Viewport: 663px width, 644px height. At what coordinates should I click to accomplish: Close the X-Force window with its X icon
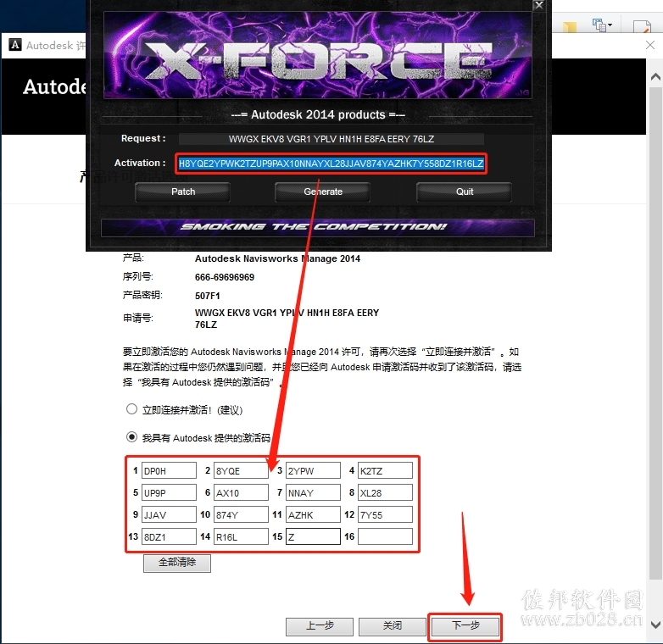pyautogui.click(x=538, y=5)
